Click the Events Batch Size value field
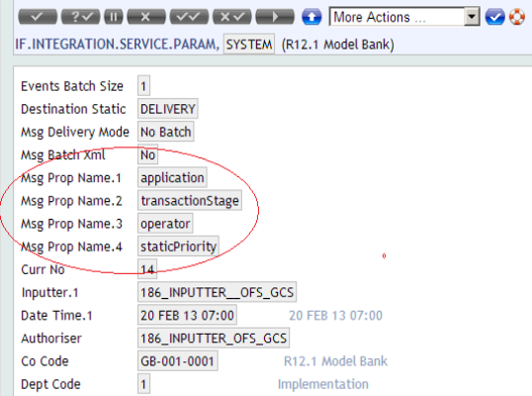532x396 pixels. (x=143, y=86)
